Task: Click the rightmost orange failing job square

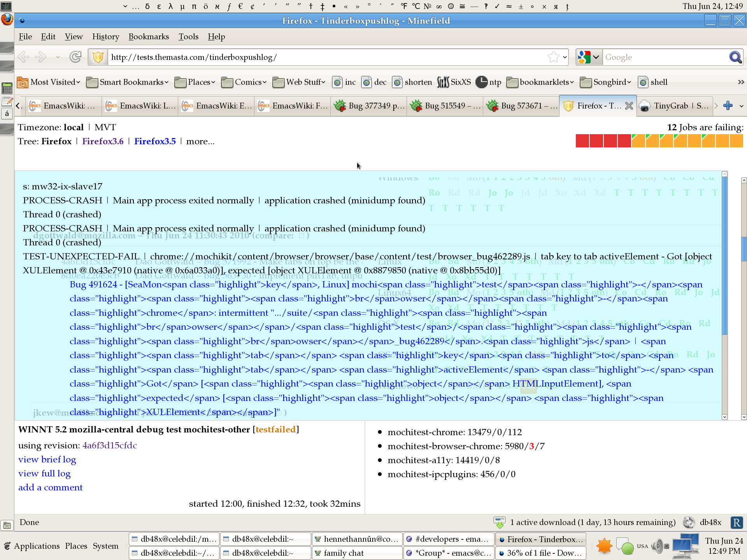Action: (736, 141)
